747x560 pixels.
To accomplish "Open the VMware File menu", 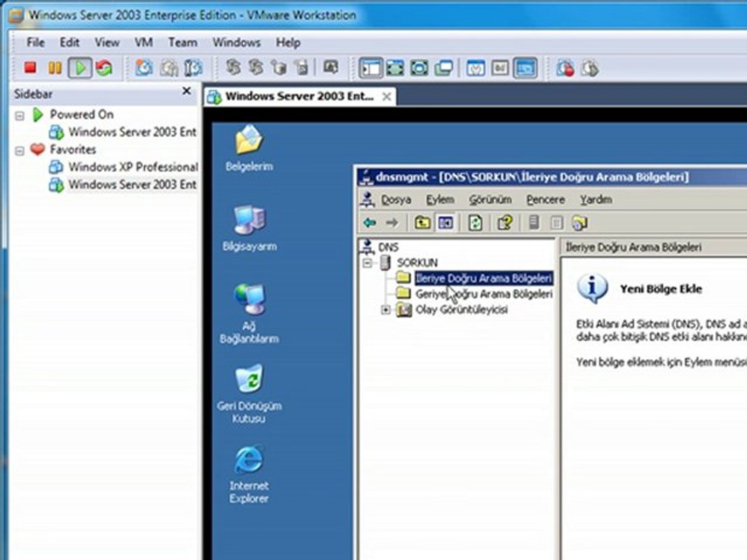I will pyautogui.click(x=35, y=43).
